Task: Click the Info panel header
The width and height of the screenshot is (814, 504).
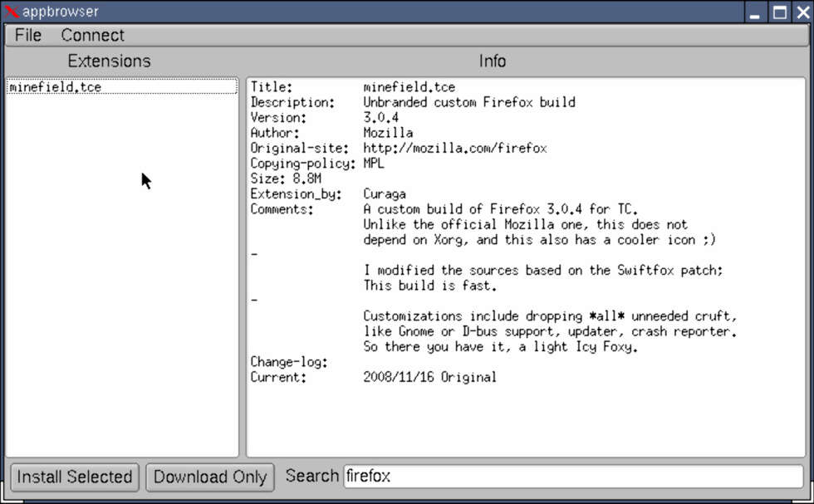Action: click(x=492, y=61)
